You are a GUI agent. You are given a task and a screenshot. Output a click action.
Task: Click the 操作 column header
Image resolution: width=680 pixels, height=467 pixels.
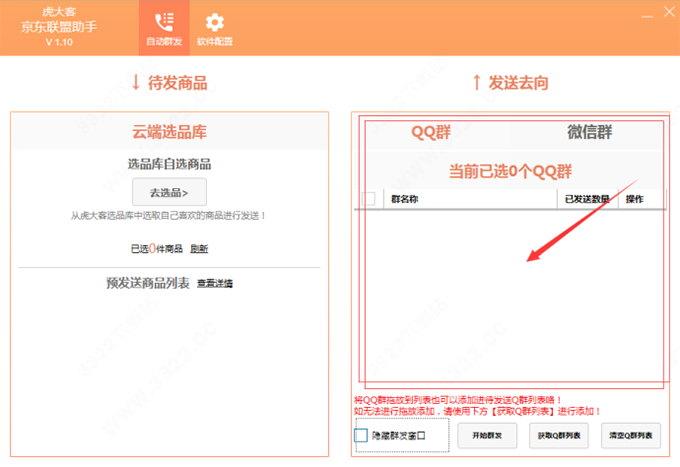pyautogui.click(x=642, y=199)
